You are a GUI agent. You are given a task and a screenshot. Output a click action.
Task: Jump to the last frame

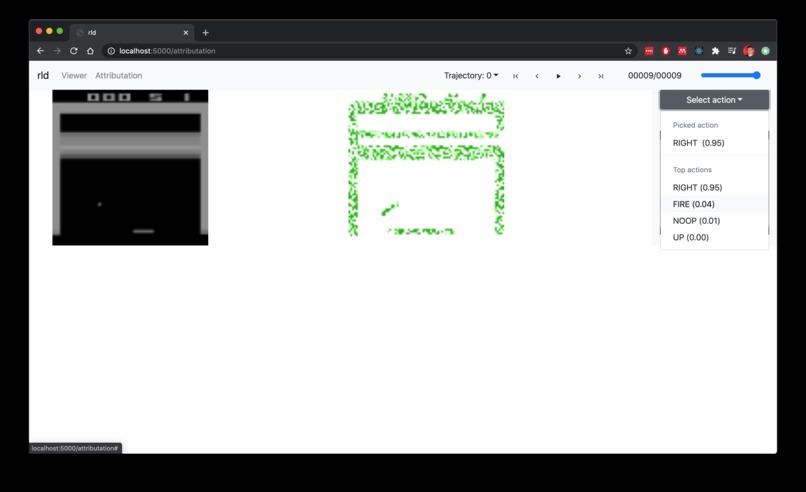tap(600, 76)
